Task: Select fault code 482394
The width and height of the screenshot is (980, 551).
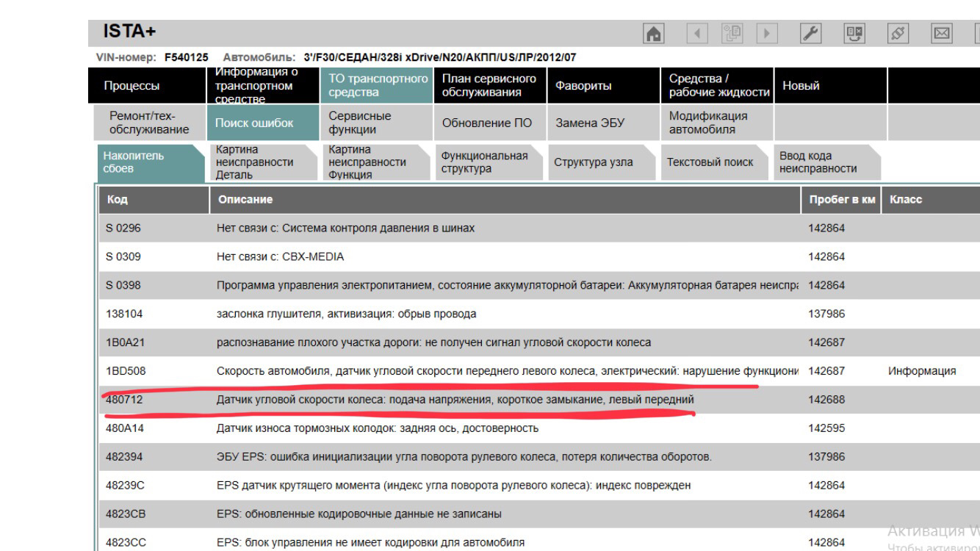Action: point(124,458)
